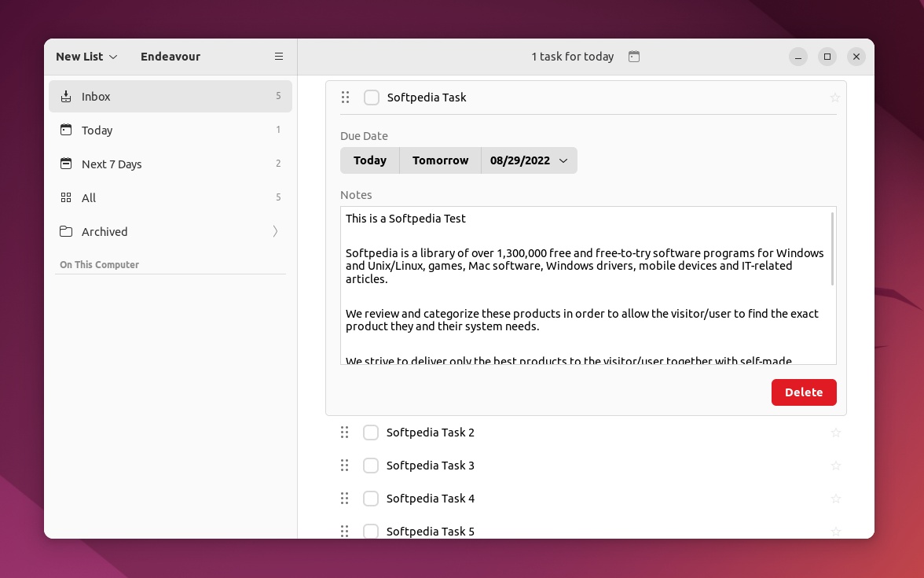
Task: Check off the Softpedia Task
Action: coord(372,98)
